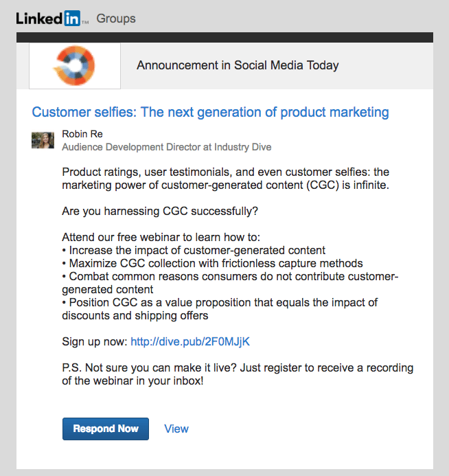Click the View link
Screen dimensions: 449x476
coord(176,429)
